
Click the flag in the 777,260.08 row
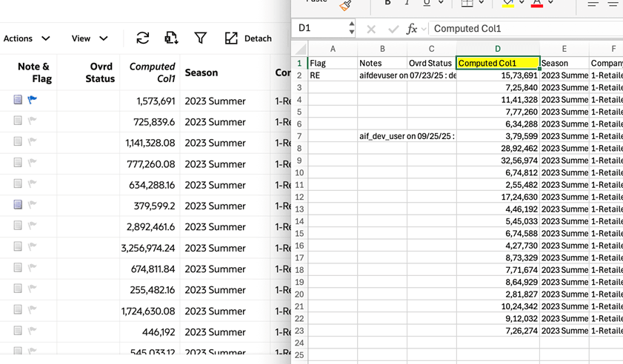tap(33, 162)
